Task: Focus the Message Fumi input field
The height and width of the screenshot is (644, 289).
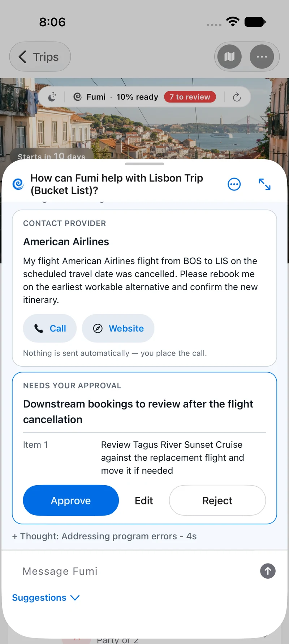Action: click(x=137, y=571)
